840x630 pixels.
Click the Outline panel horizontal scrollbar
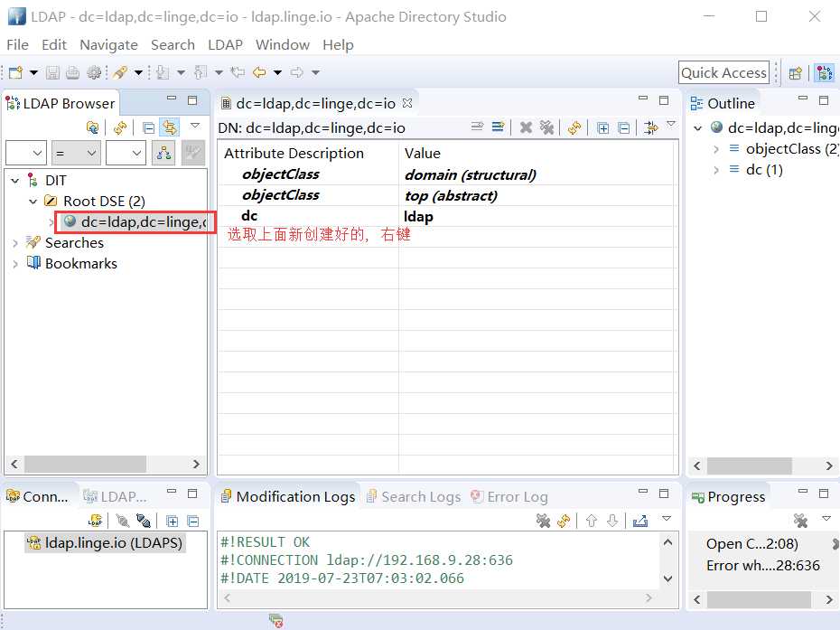pos(763,465)
